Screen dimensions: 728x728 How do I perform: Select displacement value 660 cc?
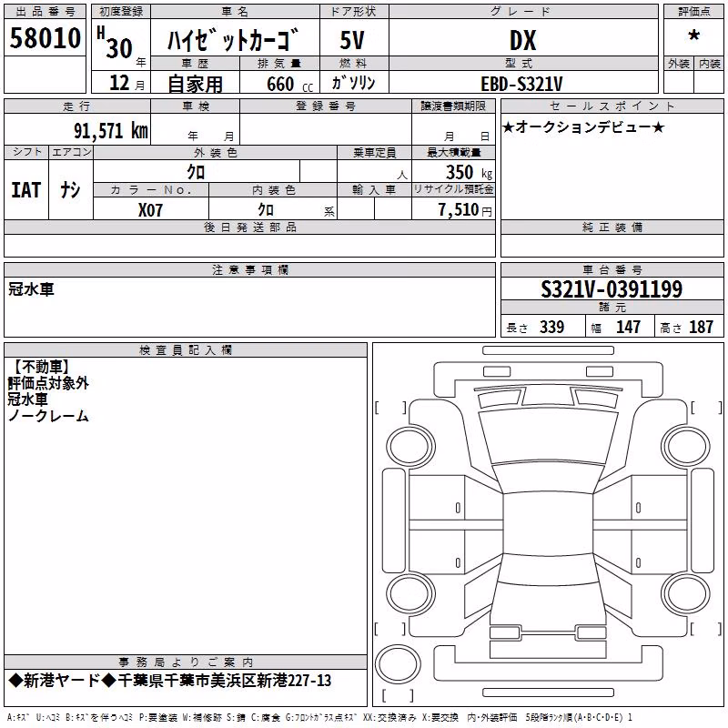pos(289,84)
